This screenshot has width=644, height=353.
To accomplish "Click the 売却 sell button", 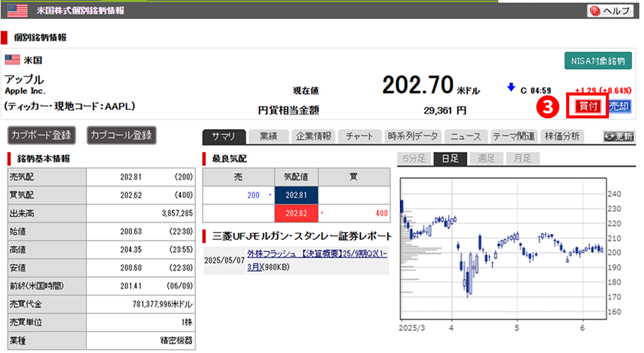I will pos(620,106).
